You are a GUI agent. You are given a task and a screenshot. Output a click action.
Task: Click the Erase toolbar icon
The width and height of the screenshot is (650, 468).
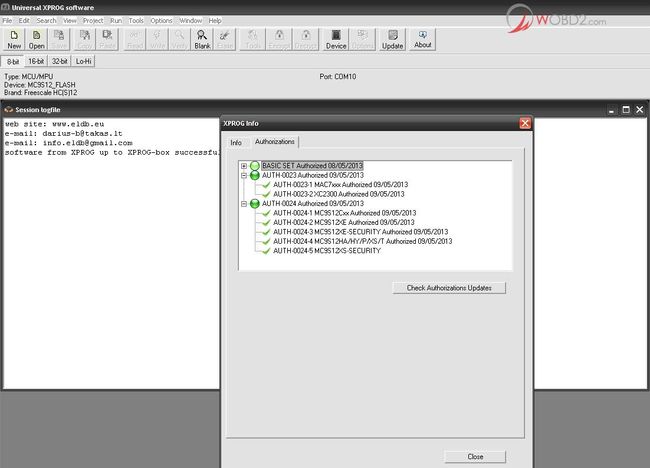click(x=225, y=39)
